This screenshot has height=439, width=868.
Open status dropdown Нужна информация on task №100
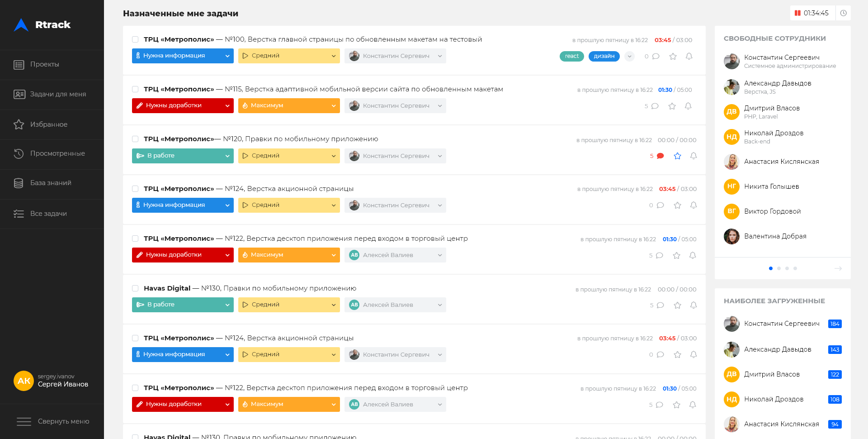(183, 56)
